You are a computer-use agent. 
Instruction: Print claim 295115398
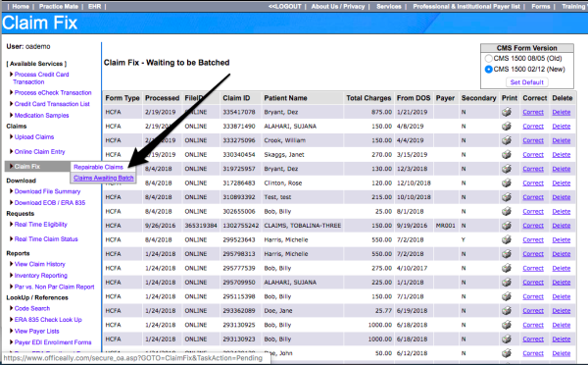tap(507, 296)
